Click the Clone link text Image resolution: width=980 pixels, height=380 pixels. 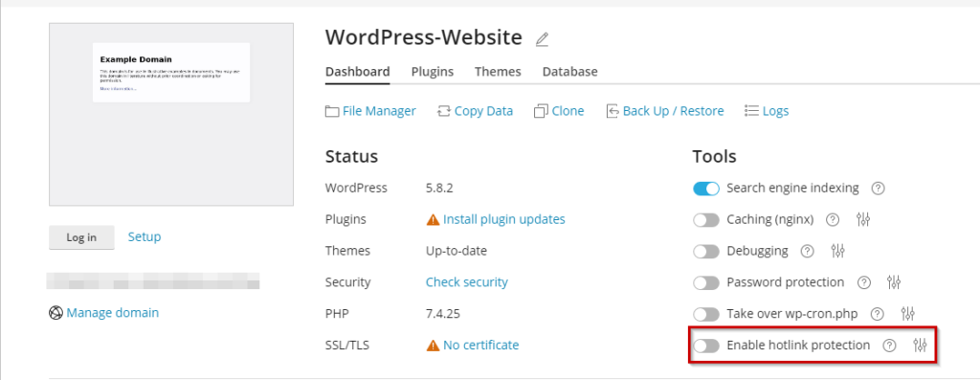[x=568, y=111]
